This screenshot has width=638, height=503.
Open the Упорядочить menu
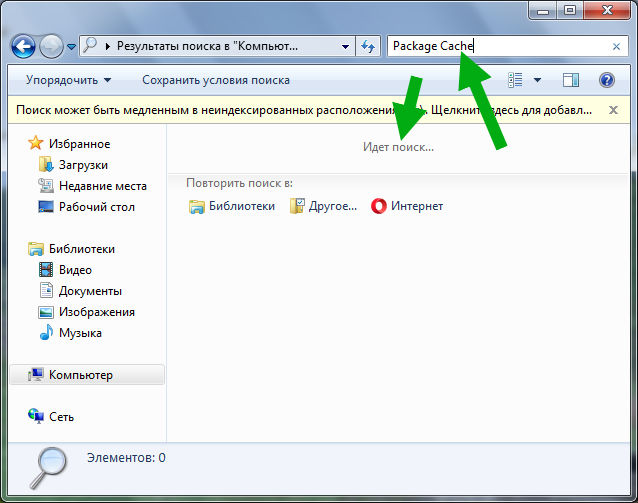pyautogui.click(x=68, y=80)
